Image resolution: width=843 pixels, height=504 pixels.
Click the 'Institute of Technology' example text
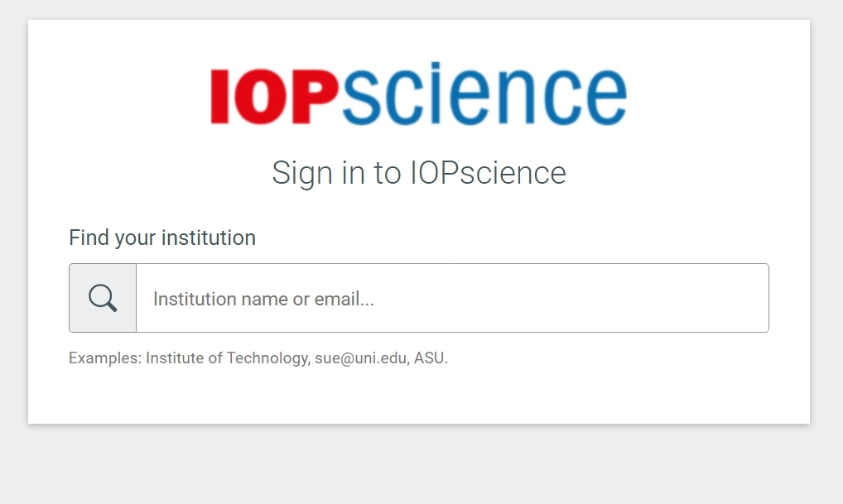227,358
